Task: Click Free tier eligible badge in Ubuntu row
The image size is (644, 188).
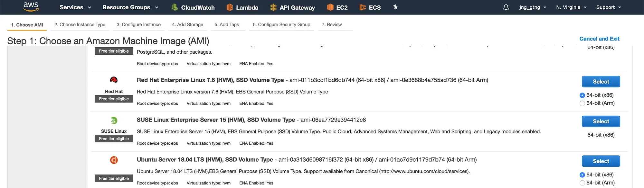Action: tap(114, 179)
